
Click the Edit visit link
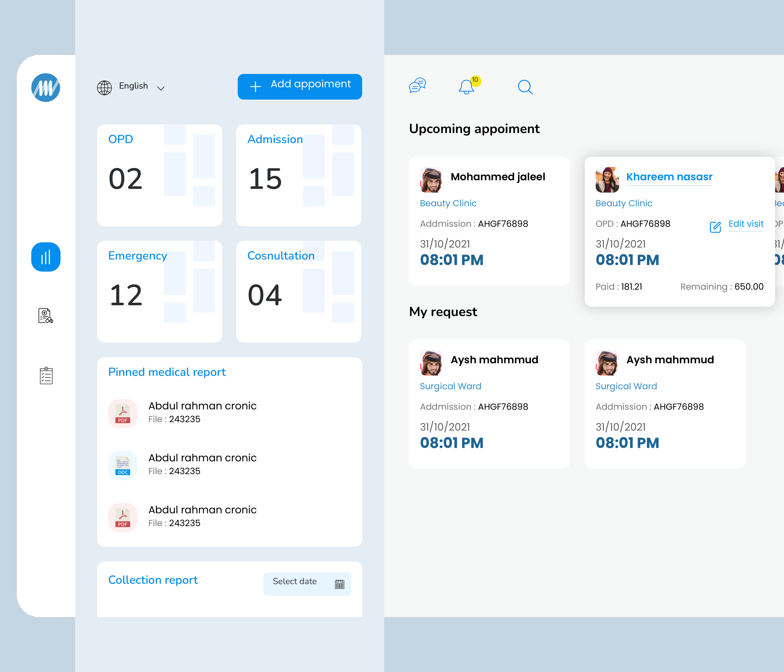tap(746, 224)
